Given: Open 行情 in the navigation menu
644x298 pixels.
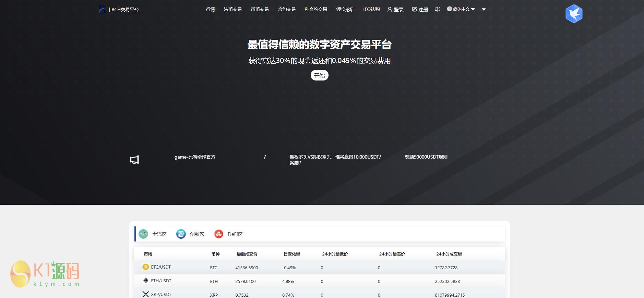Looking at the screenshot, I should pyautogui.click(x=210, y=9).
